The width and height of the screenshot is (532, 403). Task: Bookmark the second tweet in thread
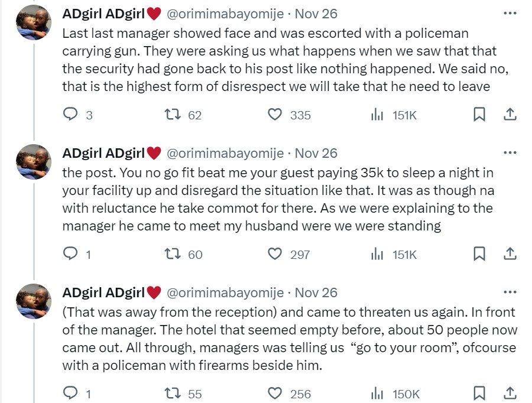479,254
